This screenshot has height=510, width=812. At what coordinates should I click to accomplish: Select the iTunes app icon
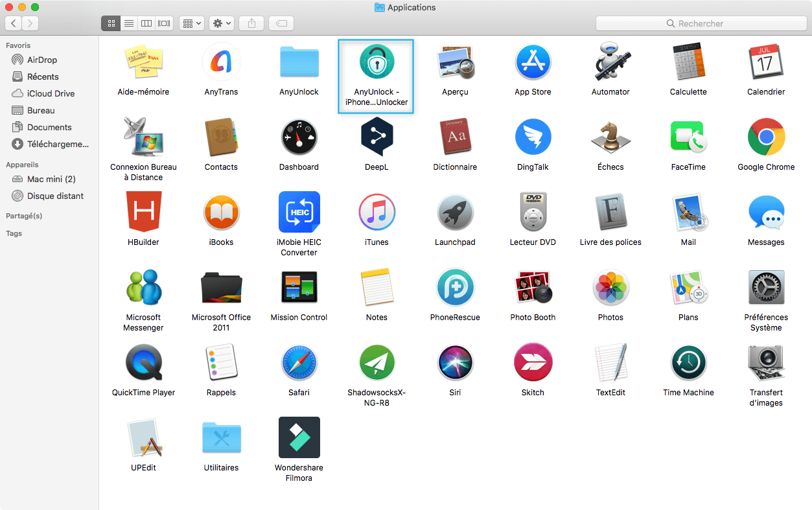pos(377,212)
